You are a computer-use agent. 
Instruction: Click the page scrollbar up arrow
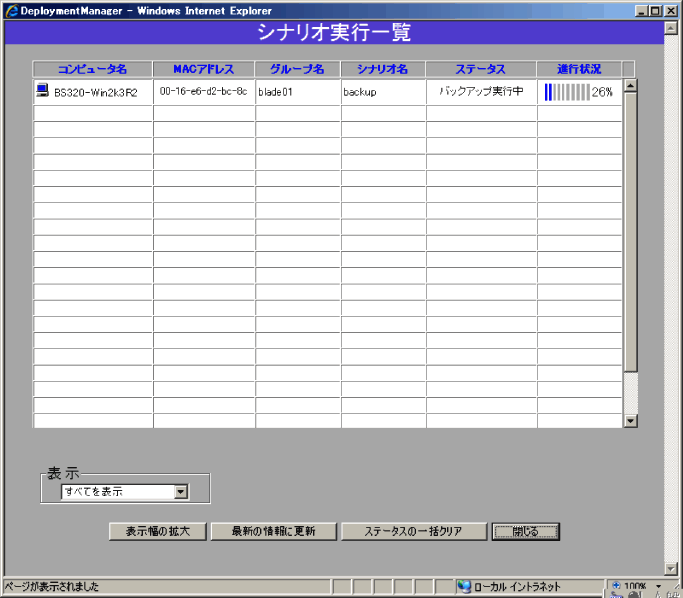point(670,28)
